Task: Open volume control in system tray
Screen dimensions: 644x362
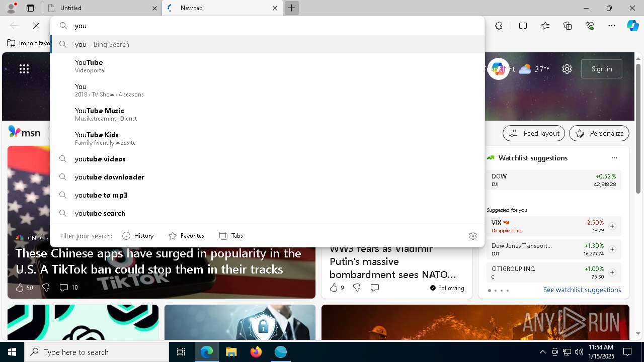Action: click(x=579, y=352)
